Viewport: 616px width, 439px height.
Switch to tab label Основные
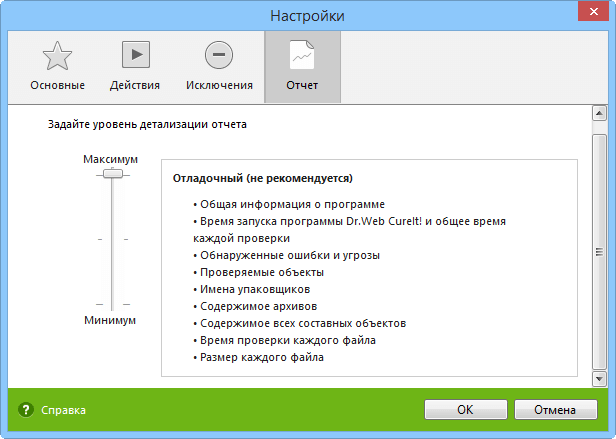click(x=57, y=85)
